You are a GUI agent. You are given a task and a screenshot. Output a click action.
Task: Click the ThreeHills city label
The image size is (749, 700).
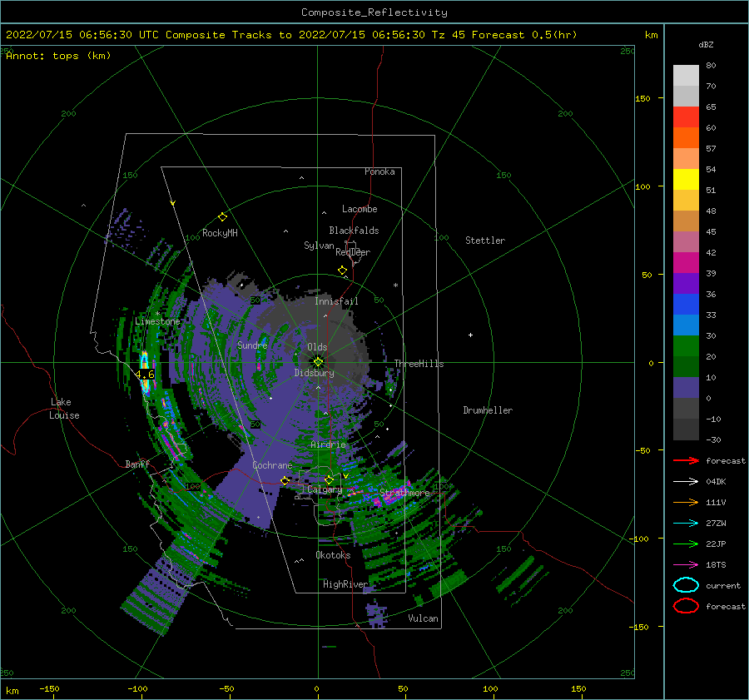coord(419,364)
